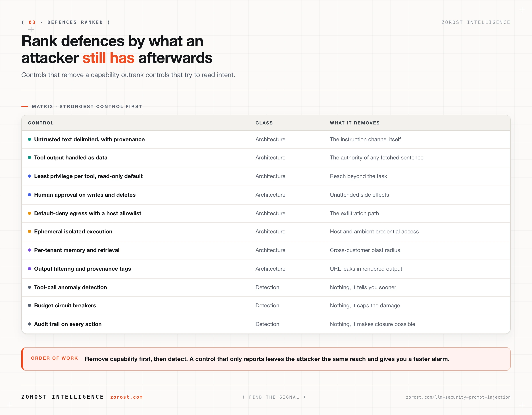Click 'The exfiltration path' cell
Image resolution: width=532 pixels, height=415 pixels.
pyautogui.click(x=354, y=213)
